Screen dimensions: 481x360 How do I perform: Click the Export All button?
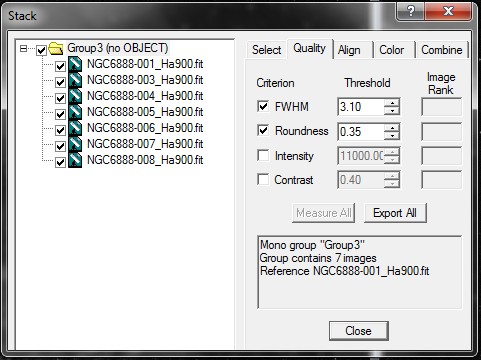click(395, 213)
